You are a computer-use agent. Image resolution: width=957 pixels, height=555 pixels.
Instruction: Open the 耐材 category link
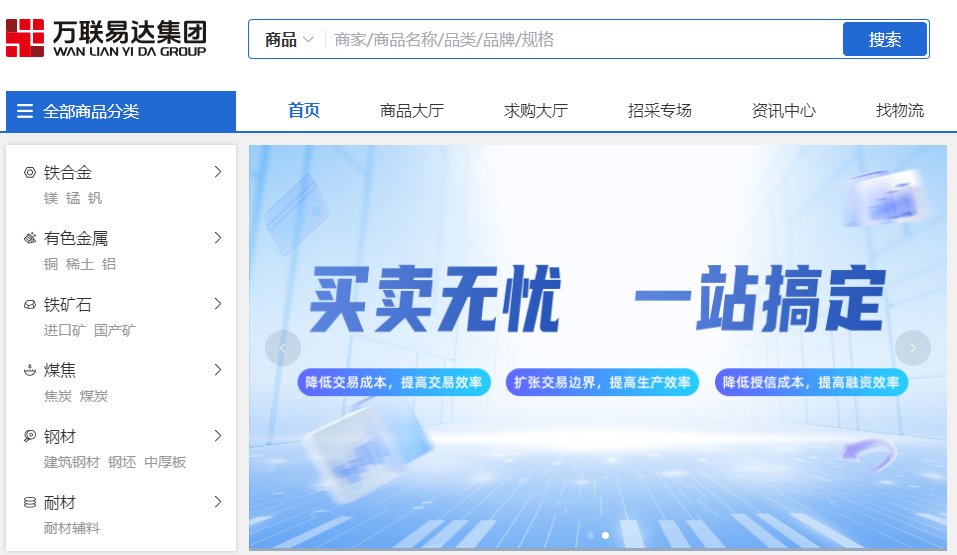point(60,502)
